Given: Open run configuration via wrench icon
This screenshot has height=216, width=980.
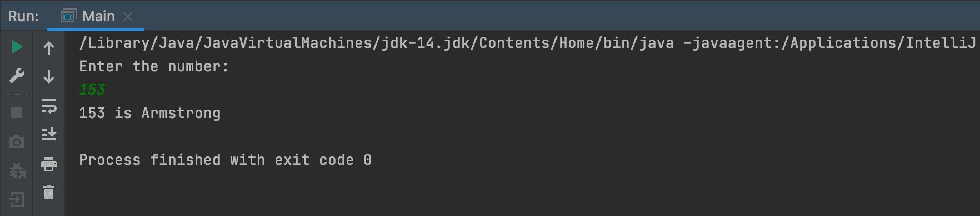Looking at the screenshot, I should click(x=17, y=76).
